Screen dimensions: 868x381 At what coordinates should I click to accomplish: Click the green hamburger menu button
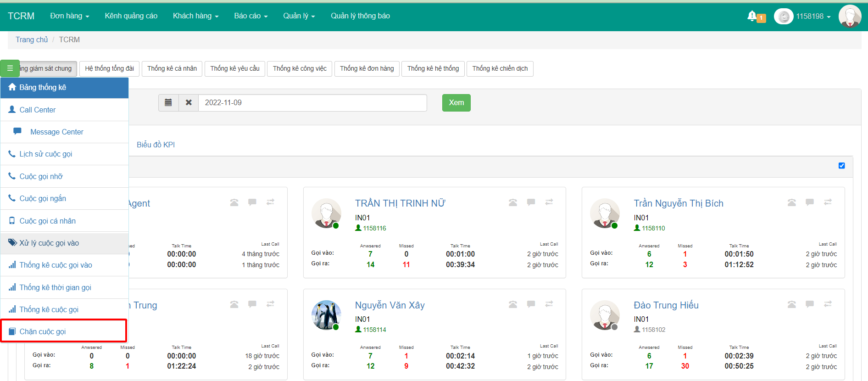(x=10, y=68)
